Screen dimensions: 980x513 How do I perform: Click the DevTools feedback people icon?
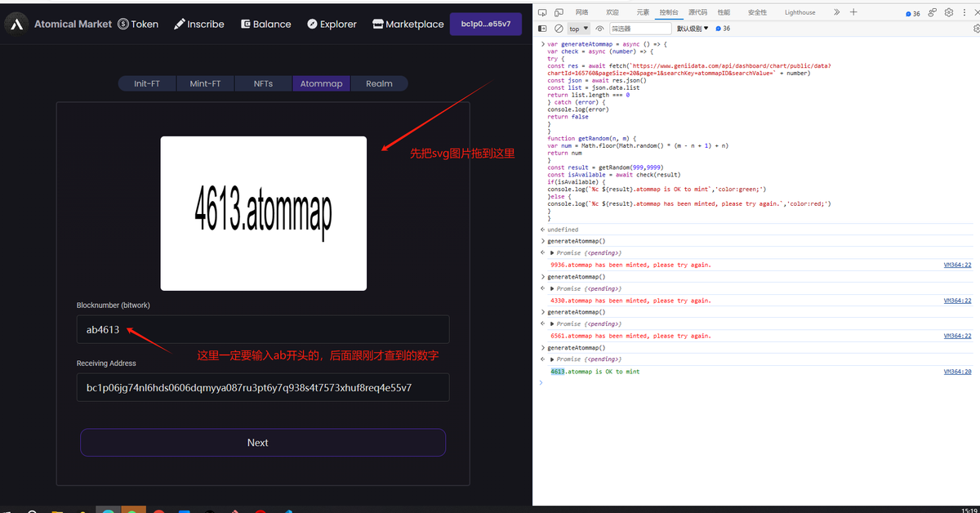tap(933, 12)
